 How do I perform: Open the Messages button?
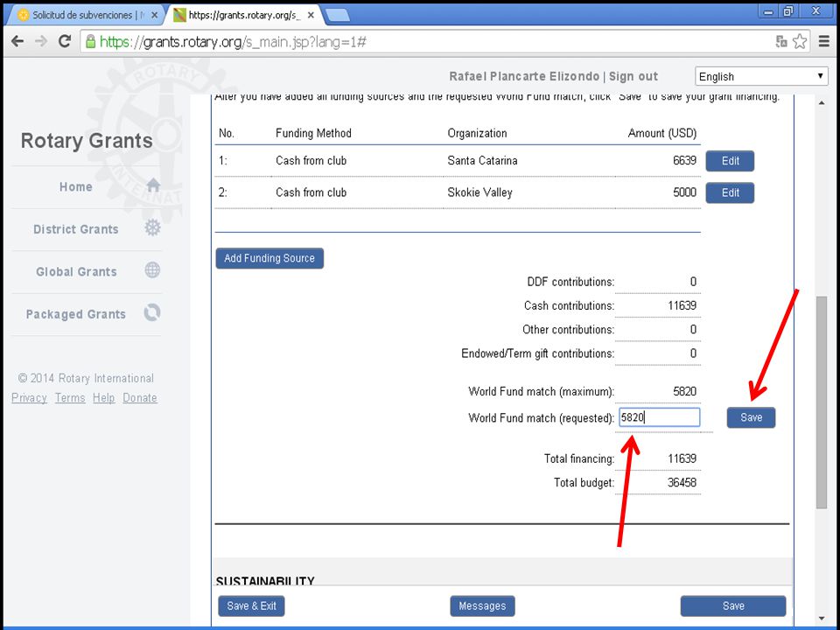coord(482,605)
